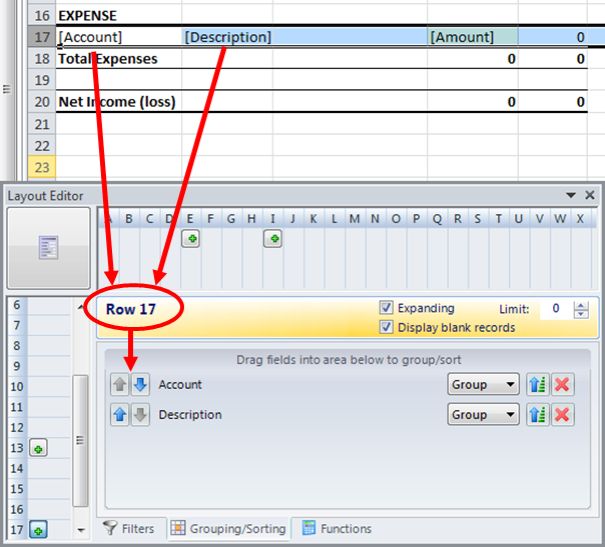This screenshot has width=605, height=547.
Task: Select spreadsheet row header 18
Action: point(42,59)
